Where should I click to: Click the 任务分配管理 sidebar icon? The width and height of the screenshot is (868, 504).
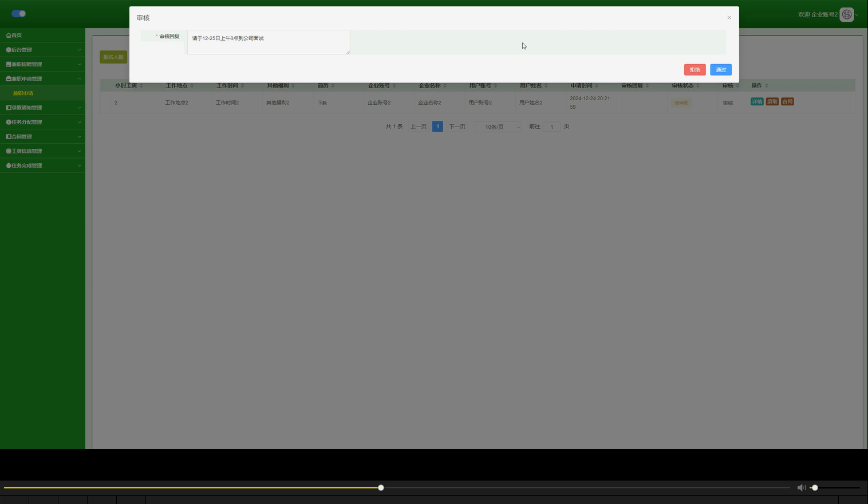9,122
